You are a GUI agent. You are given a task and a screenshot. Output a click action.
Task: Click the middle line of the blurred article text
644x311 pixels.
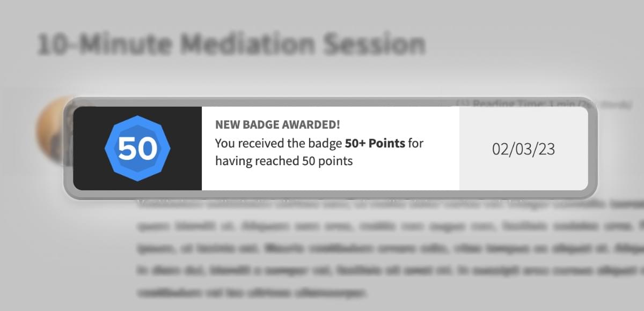[x=391, y=248]
